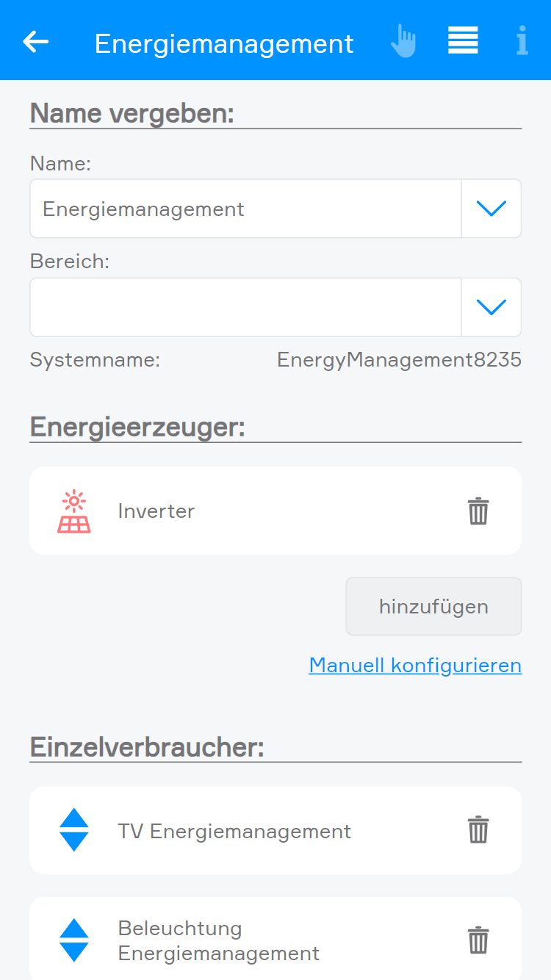
Task: Move Beleuchtung Energiemanagement up
Action: click(73, 929)
